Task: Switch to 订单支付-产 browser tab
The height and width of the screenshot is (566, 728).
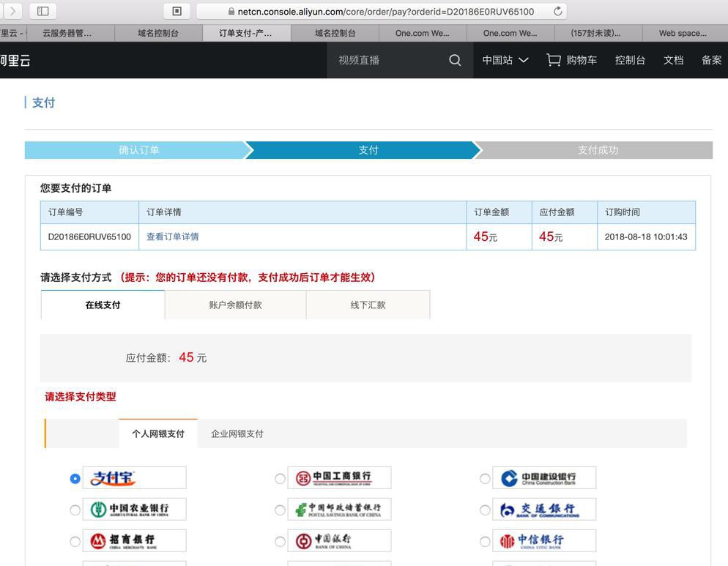Action: coord(247,33)
